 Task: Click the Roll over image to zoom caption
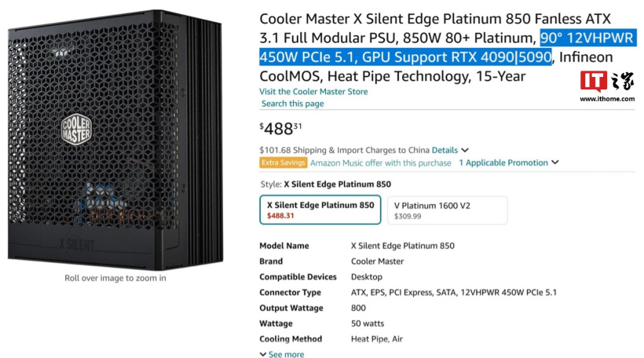click(115, 277)
